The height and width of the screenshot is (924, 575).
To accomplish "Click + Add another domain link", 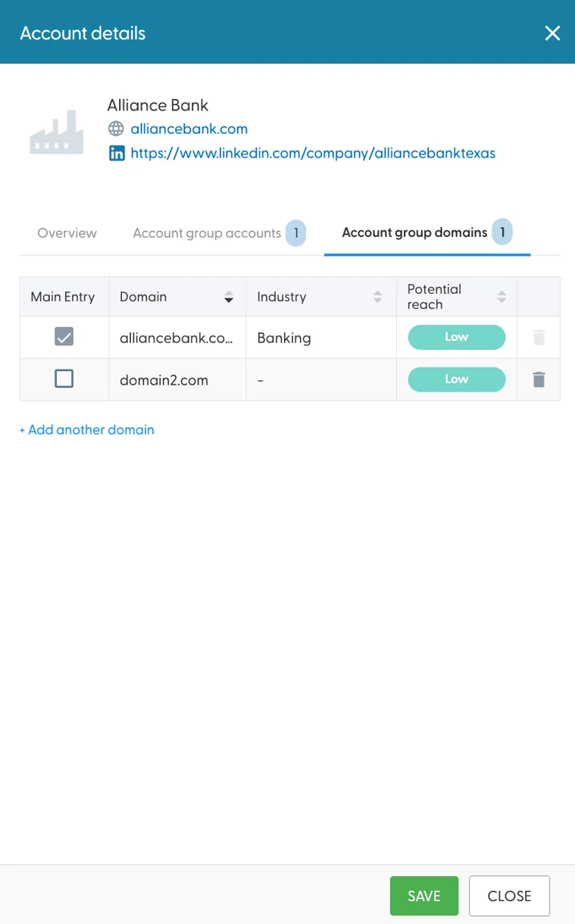I will tap(87, 429).
